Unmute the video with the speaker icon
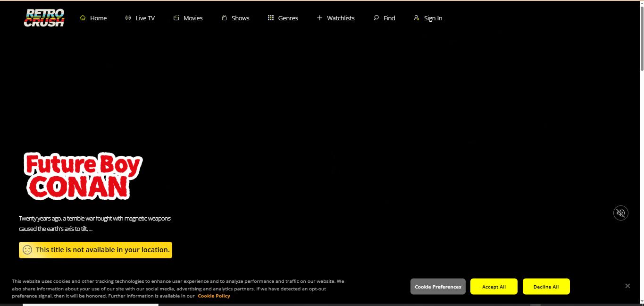 (x=621, y=213)
